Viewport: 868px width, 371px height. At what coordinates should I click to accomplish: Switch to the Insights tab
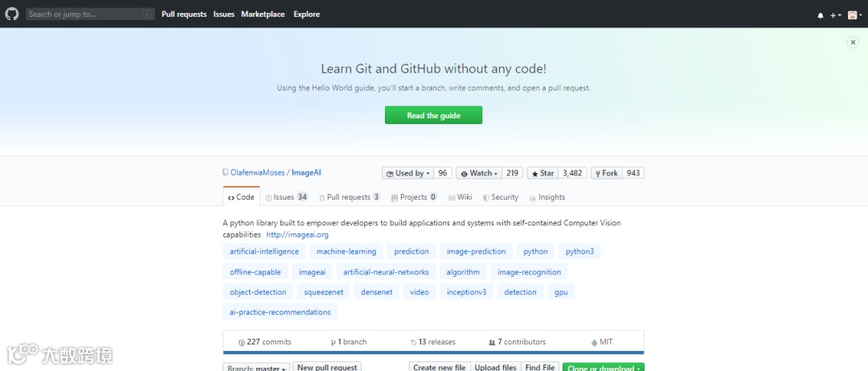click(547, 197)
